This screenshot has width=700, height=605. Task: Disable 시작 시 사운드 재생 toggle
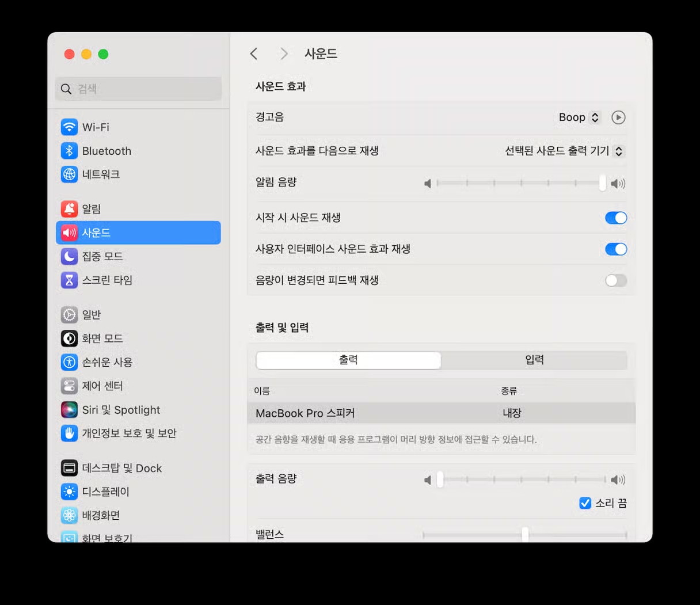[615, 218]
